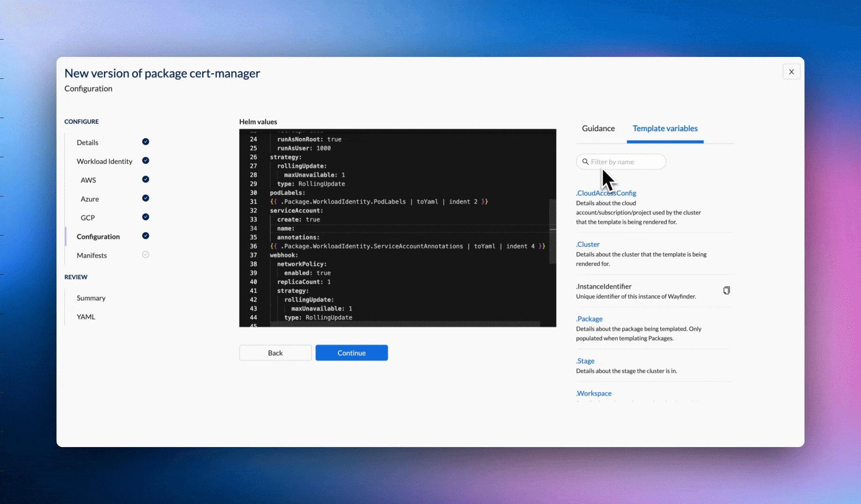Click line 36 ServiceAccountAnnotations template expression

pos(408,246)
